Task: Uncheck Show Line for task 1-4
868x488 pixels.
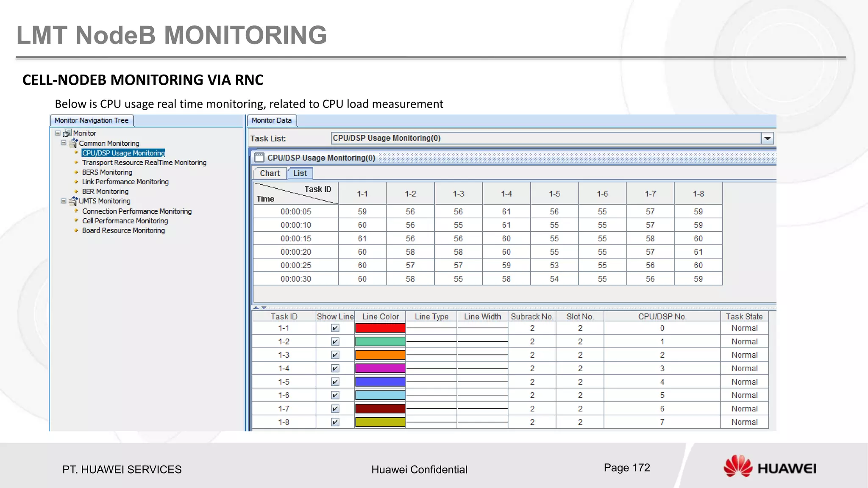Action: click(x=335, y=369)
